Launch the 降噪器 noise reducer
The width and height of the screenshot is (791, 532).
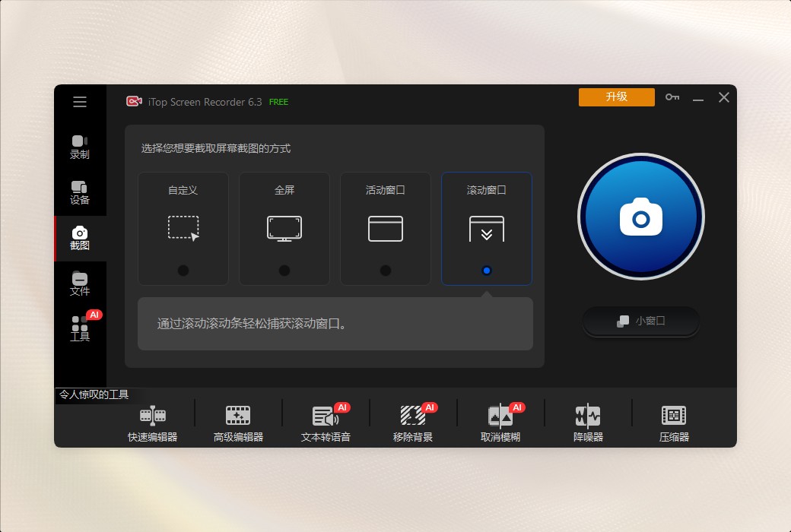pyautogui.click(x=587, y=422)
